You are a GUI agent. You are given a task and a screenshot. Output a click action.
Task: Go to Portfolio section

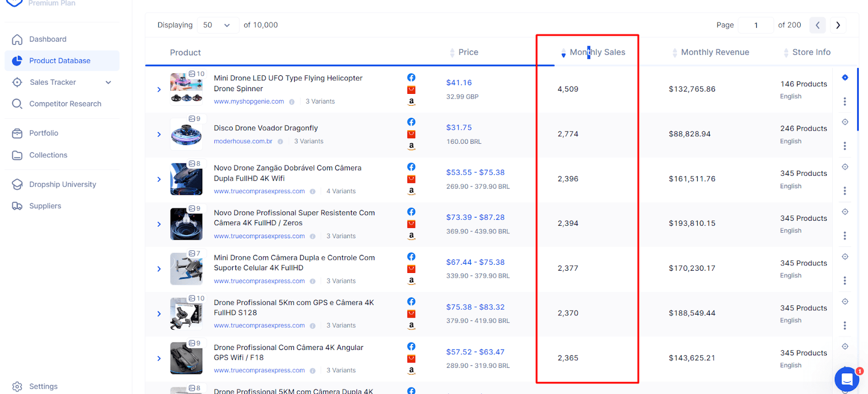click(43, 133)
